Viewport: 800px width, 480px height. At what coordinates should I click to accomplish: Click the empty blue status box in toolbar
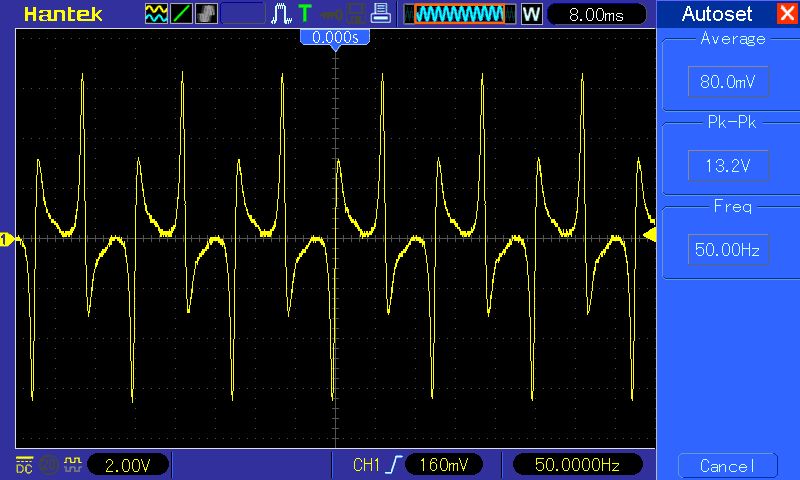243,14
